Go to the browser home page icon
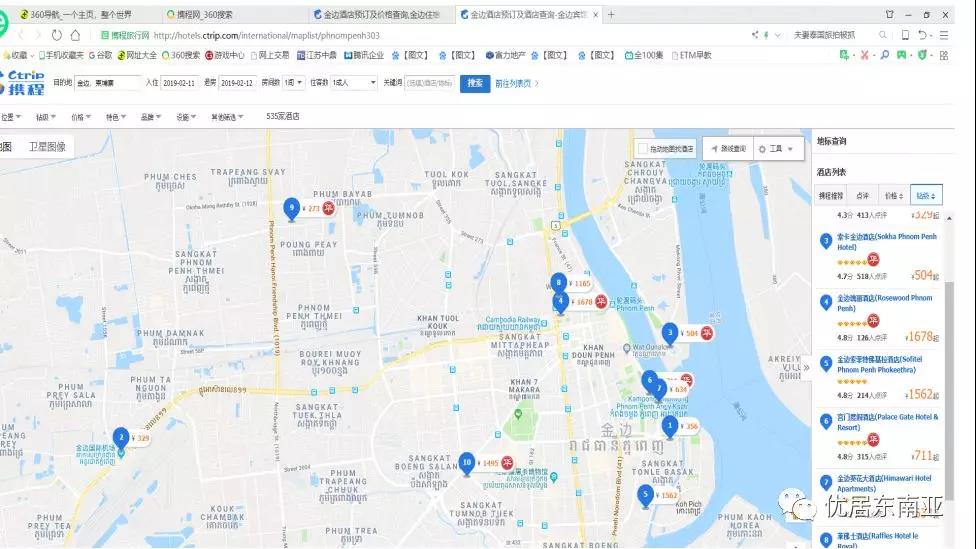Viewport: 976px width, 549px height. coord(75,35)
